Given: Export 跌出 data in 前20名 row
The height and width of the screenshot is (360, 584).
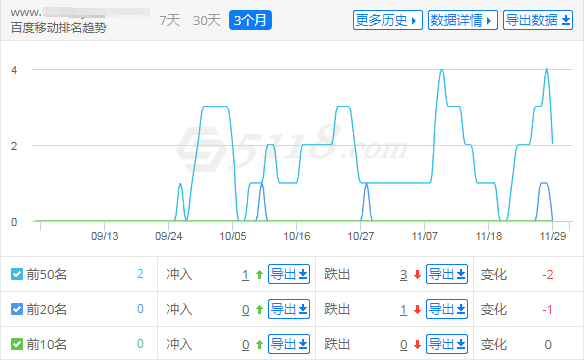Looking at the screenshot, I should click(447, 309).
